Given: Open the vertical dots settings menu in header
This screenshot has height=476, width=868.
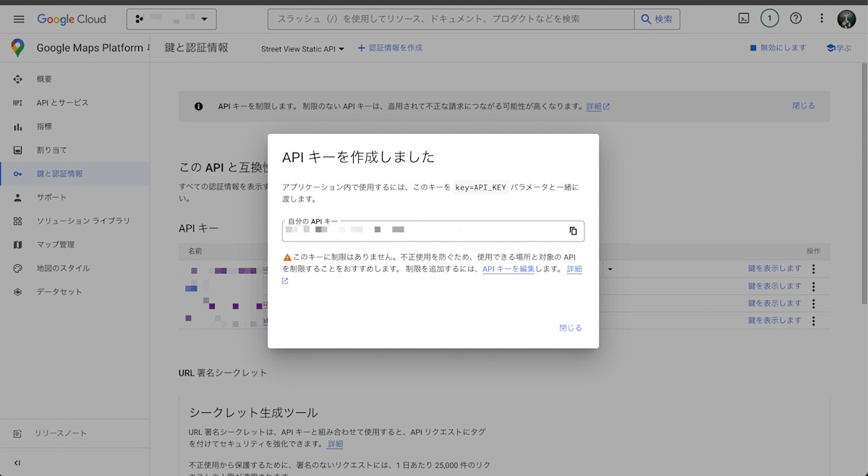Looking at the screenshot, I should click(x=822, y=19).
